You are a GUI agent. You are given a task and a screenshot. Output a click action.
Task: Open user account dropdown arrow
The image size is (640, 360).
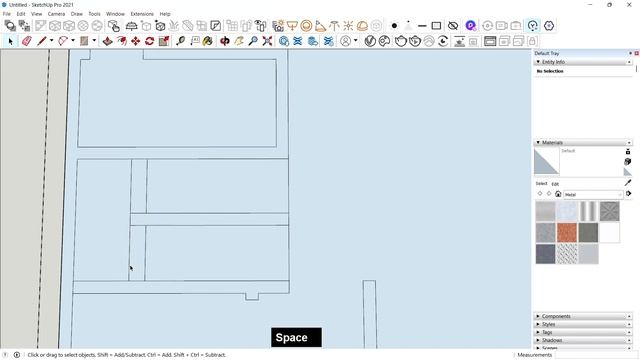click(356, 41)
